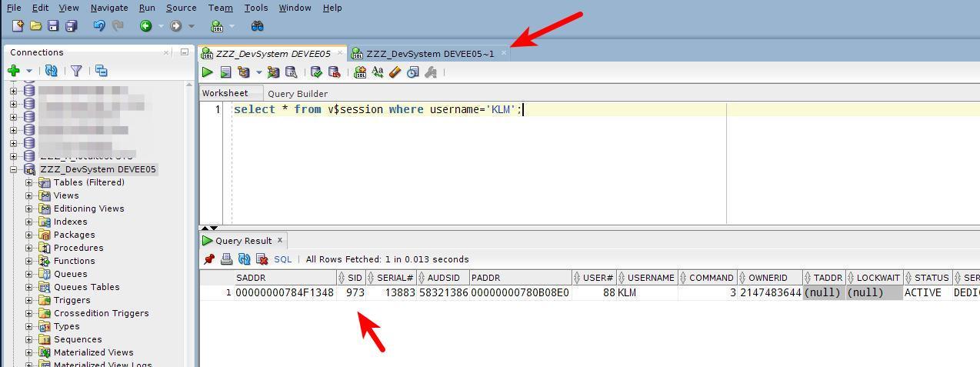Open the Back history dropdown arrow
980x367 pixels.
point(161,27)
